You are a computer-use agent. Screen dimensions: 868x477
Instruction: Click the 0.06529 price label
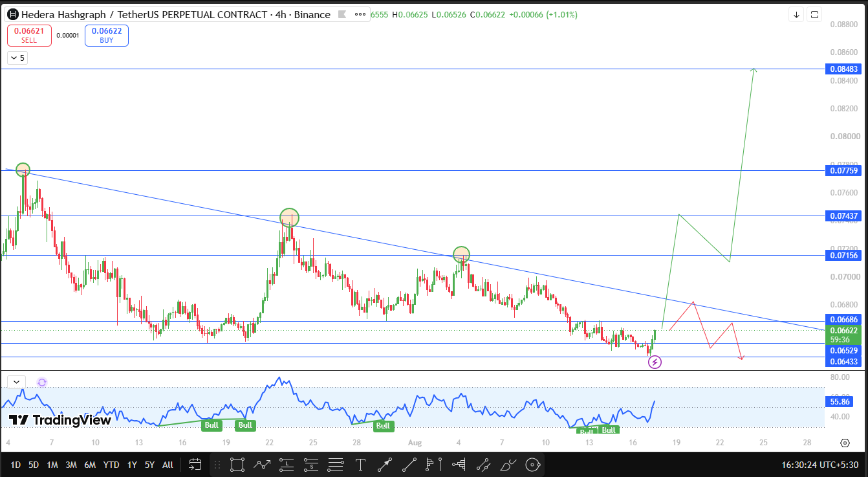[x=843, y=350]
